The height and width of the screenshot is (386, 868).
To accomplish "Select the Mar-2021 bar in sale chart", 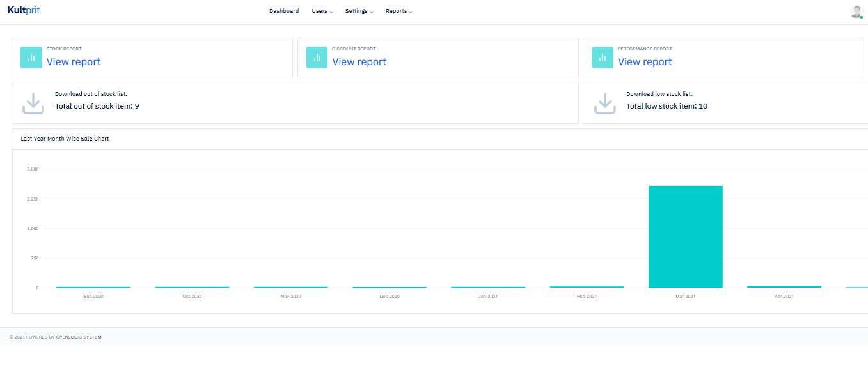I will pos(685,236).
